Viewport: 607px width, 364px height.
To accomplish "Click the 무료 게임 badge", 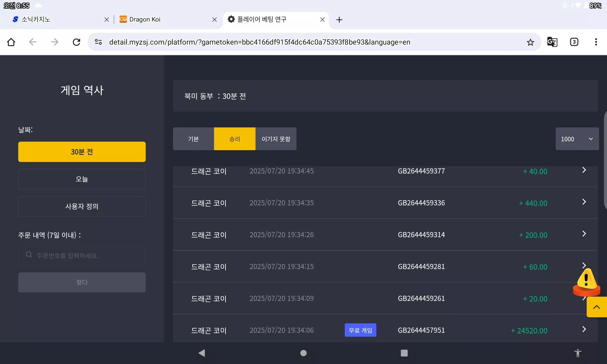I will (360, 330).
